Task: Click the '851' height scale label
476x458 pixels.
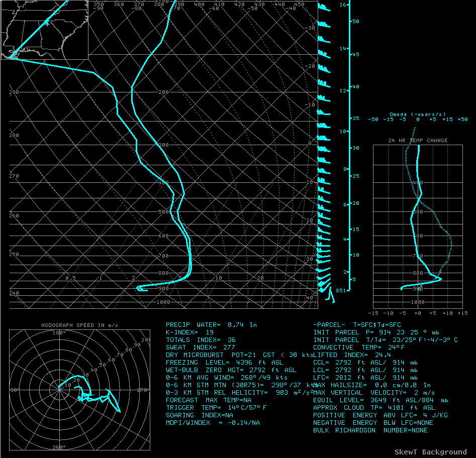Action: point(341,291)
